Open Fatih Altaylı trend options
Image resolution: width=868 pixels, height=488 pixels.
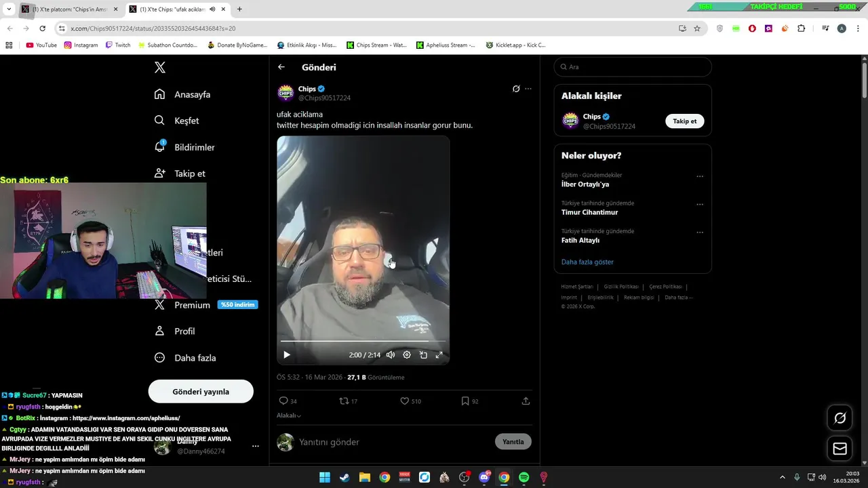point(700,232)
